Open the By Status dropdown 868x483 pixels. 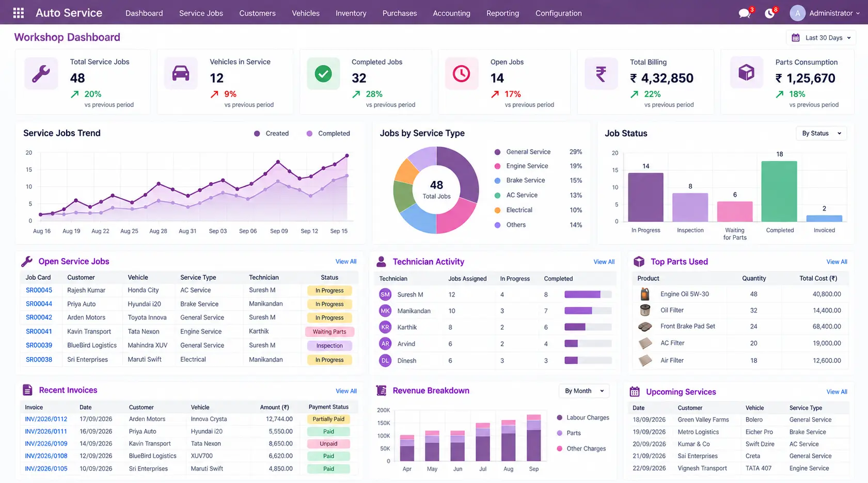click(821, 134)
